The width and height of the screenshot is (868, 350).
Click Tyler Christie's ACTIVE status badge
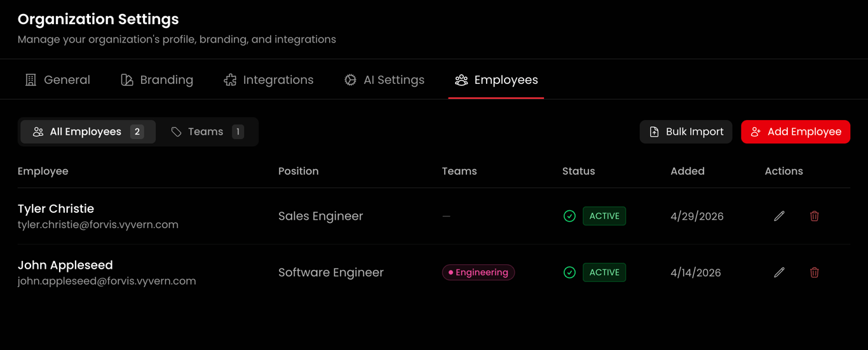point(604,216)
